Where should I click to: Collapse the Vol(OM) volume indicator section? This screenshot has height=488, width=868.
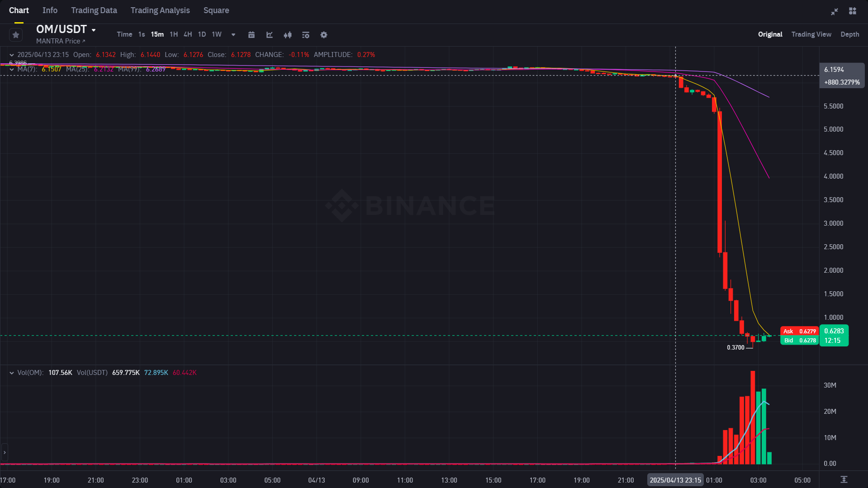(x=11, y=372)
